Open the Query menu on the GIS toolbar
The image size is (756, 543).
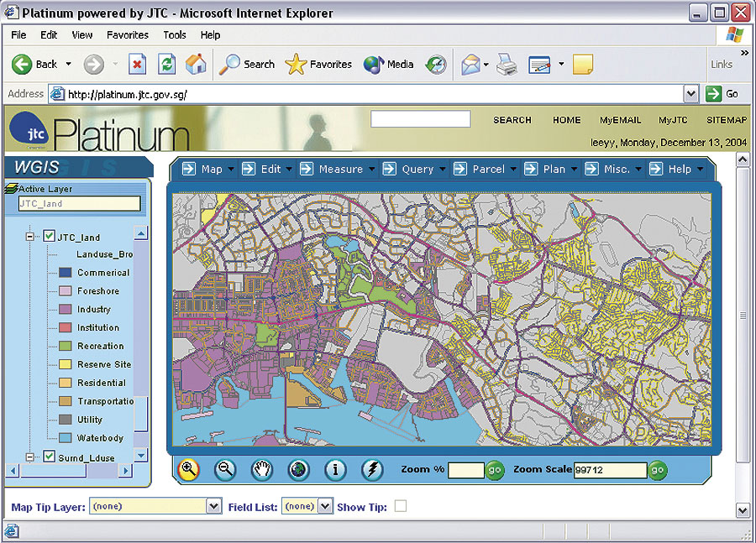(413, 170)
